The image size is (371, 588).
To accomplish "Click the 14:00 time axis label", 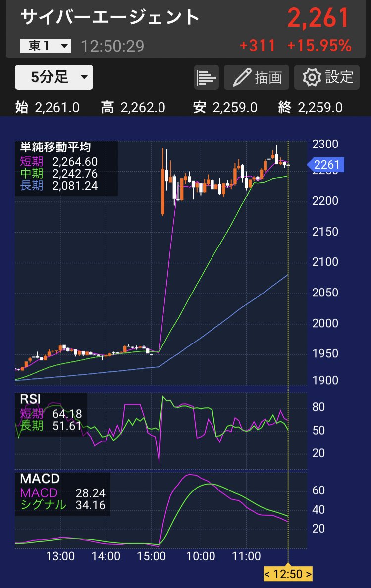I will (x=106, y=556).
